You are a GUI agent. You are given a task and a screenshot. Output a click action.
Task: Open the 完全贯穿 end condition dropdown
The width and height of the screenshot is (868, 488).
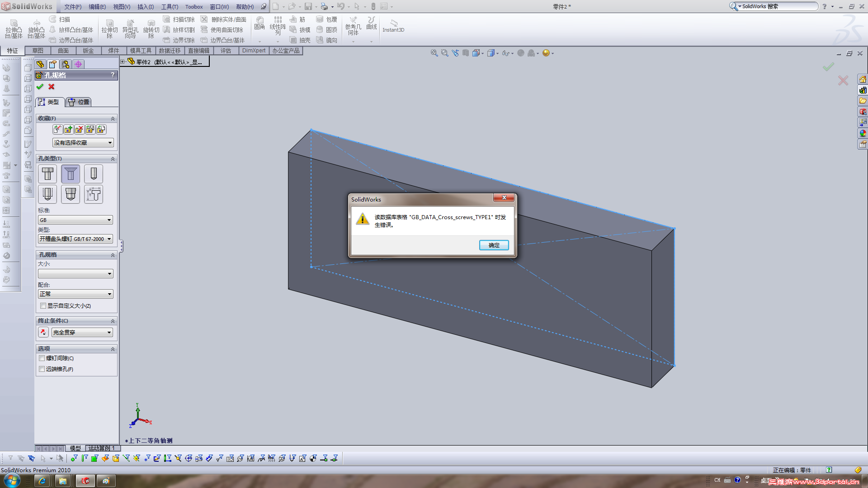82,333
